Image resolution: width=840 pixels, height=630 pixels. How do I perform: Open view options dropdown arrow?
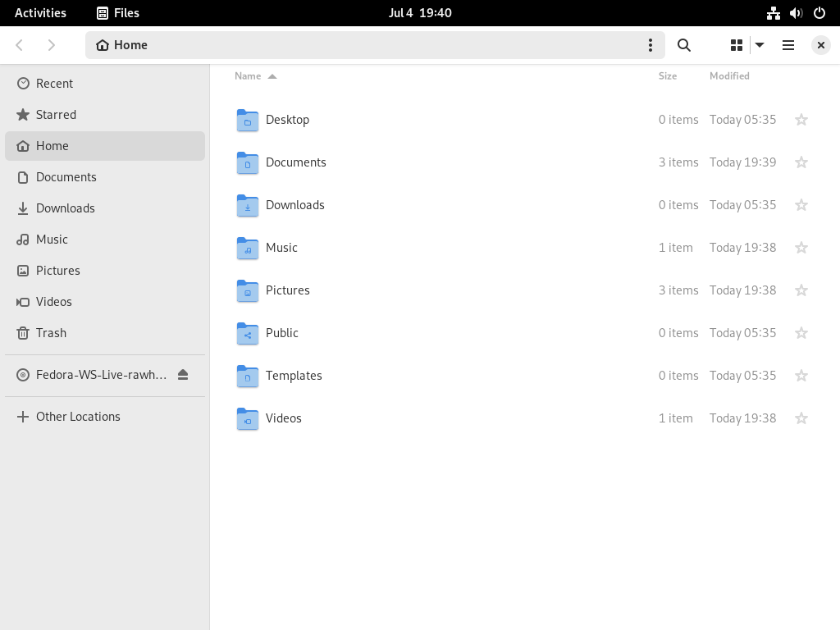coord(760,45)
